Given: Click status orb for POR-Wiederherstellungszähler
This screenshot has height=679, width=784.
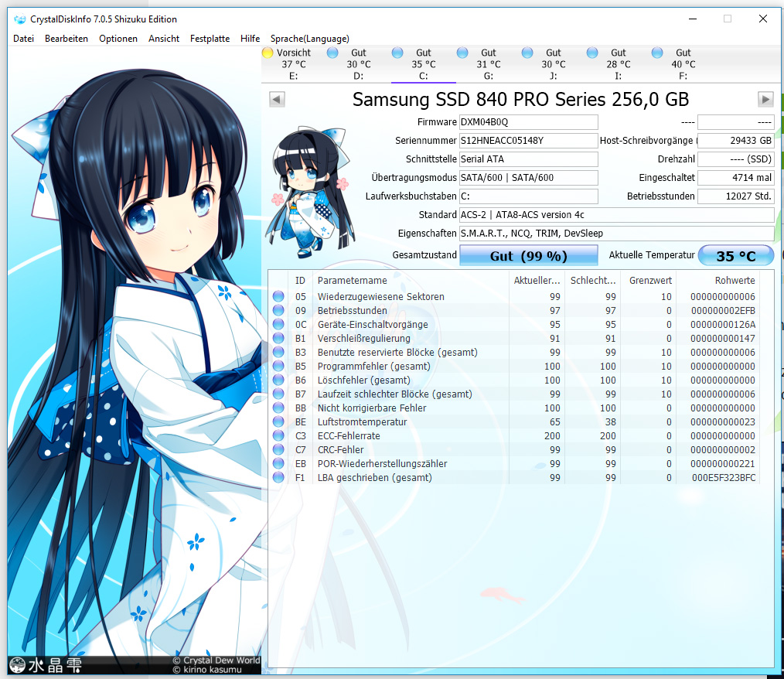Looking at the screenshot, I should coord(278,463).
